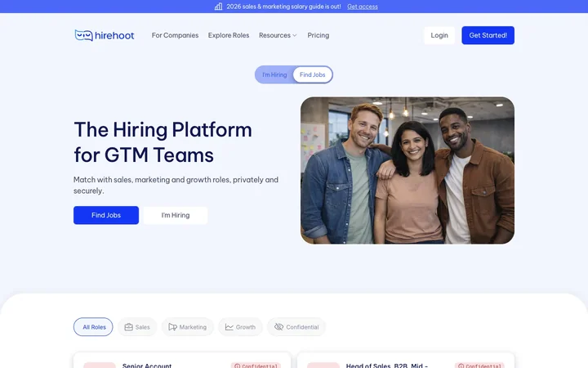Click the briefcase icon on Sales filter
The height and width of the screenshot is (368, 588).
[129, 327]
